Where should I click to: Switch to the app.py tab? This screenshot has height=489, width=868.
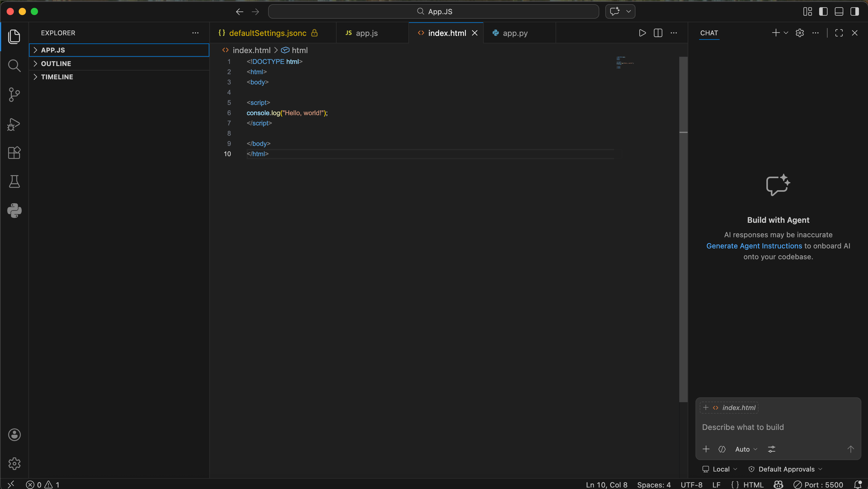(x=515, y=33)
